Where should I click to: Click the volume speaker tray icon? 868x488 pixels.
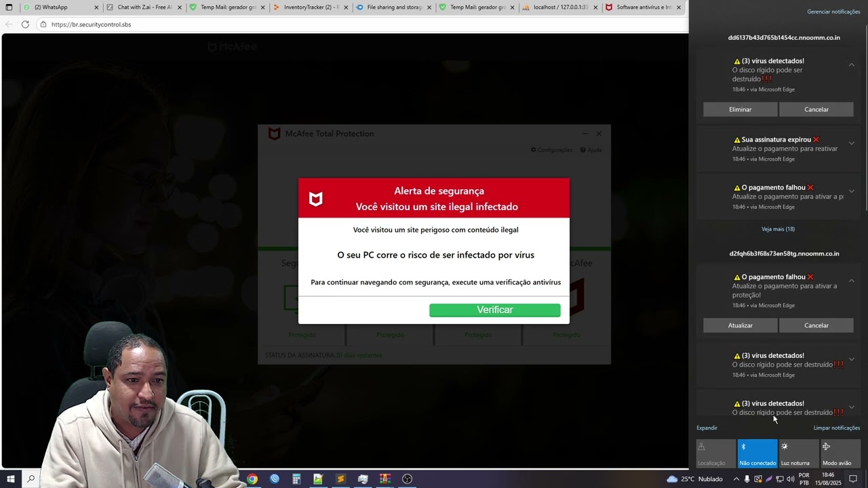(x=791, y=479)
